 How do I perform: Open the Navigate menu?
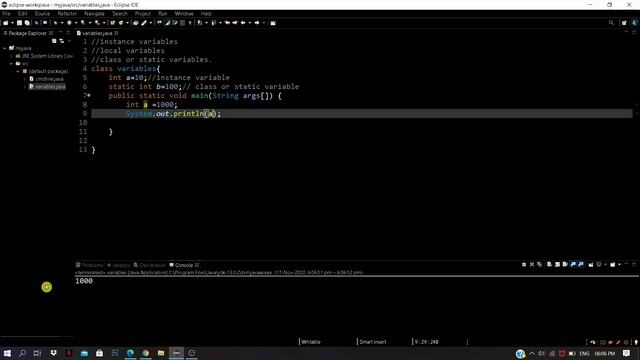[x=94, y=13]
